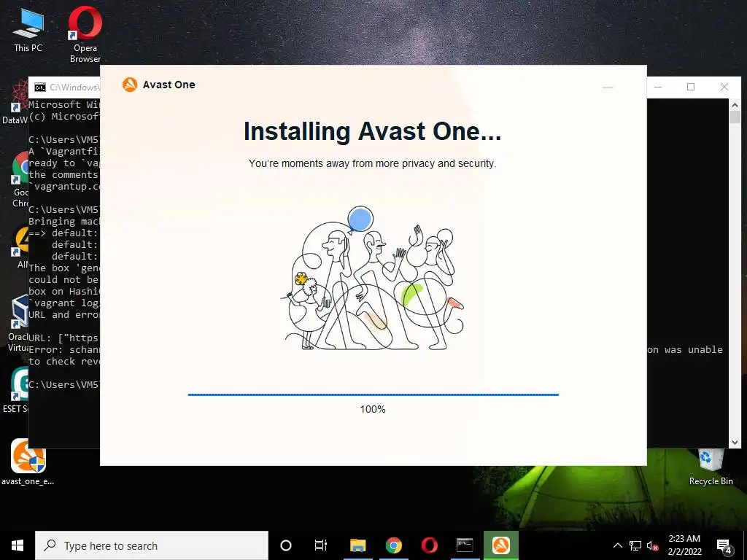Open the Recycle Bin on the desktop
The width and height of the screenshot is (747, 560).
coord(711,467)
